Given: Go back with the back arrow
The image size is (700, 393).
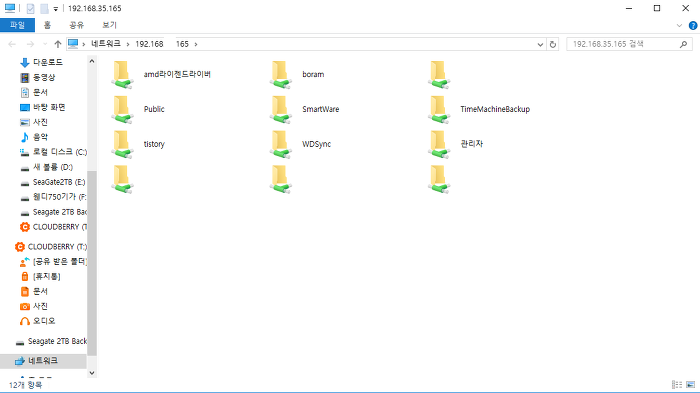Looking at the screenshot, I should coord(12,44).
